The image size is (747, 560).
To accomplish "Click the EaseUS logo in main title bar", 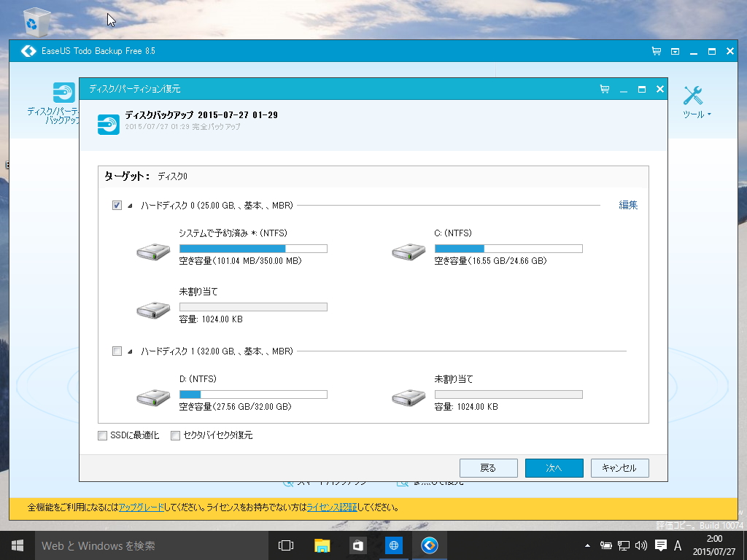I will 28,51.
